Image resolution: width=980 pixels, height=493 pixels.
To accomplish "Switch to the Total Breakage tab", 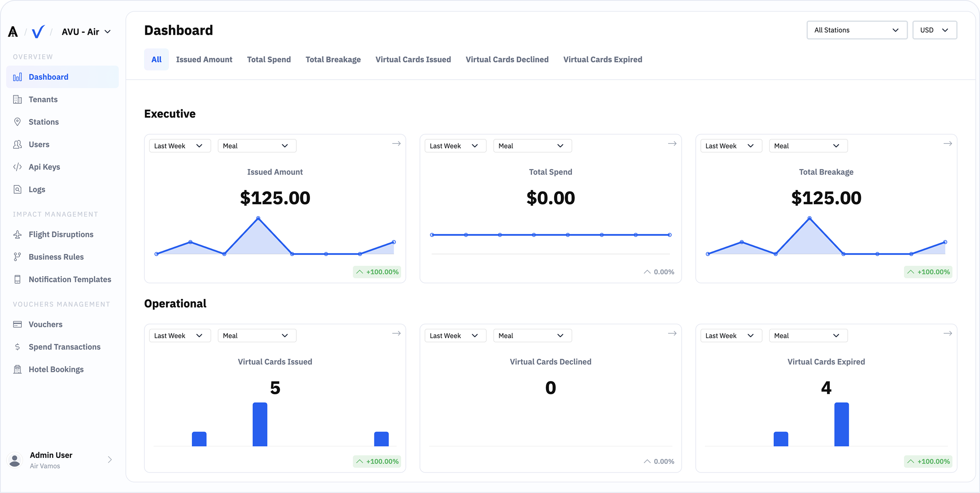I will (x=333, y=59).
